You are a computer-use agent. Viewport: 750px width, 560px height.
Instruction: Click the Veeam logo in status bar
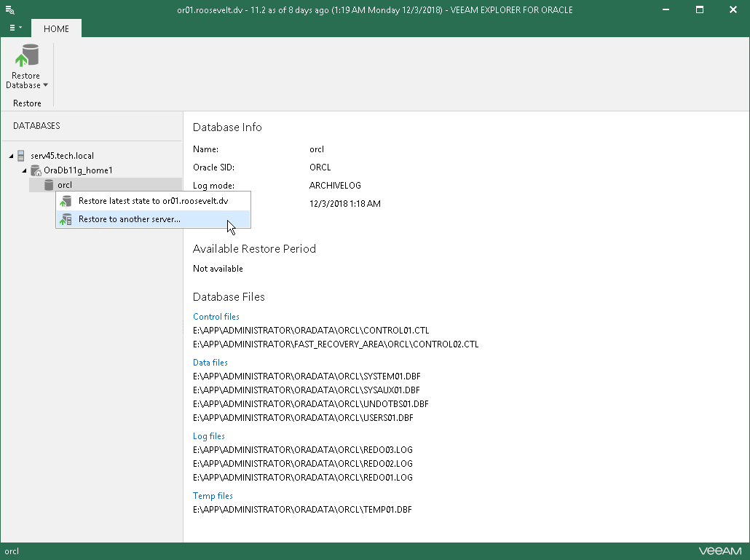[x=719, y=551]
